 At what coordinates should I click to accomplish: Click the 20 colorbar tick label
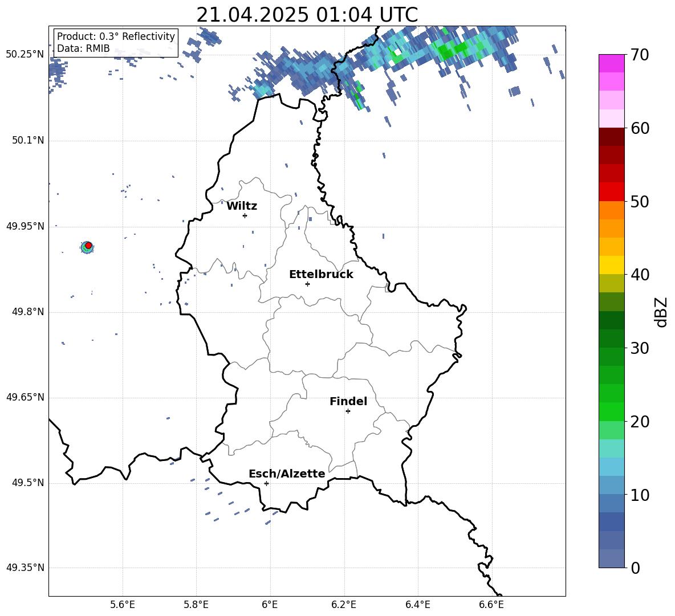639,422
